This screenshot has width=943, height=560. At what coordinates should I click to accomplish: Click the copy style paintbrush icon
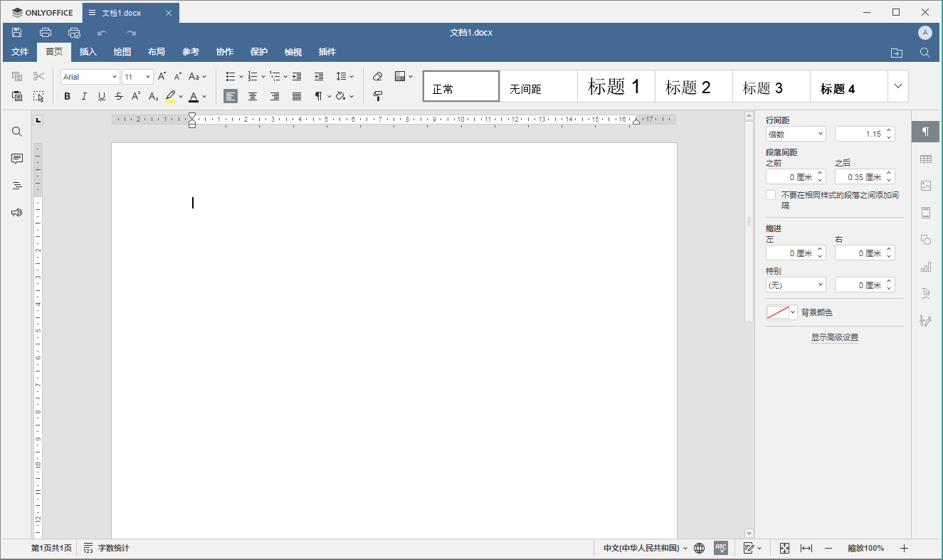pyautogui.click(x=378, y=96)
